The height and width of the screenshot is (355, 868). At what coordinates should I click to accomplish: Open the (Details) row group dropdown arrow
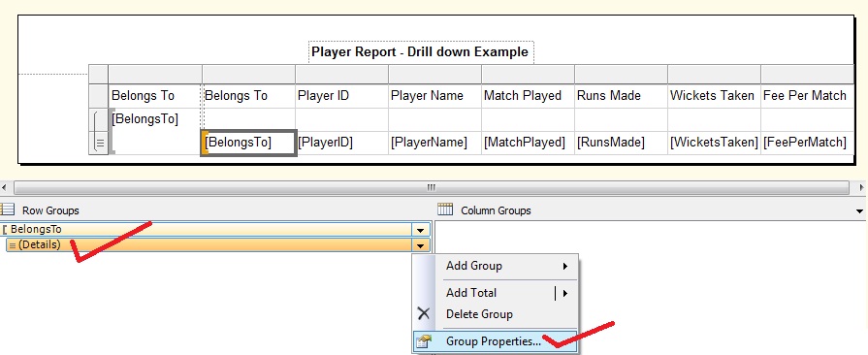tap(421, 245)
